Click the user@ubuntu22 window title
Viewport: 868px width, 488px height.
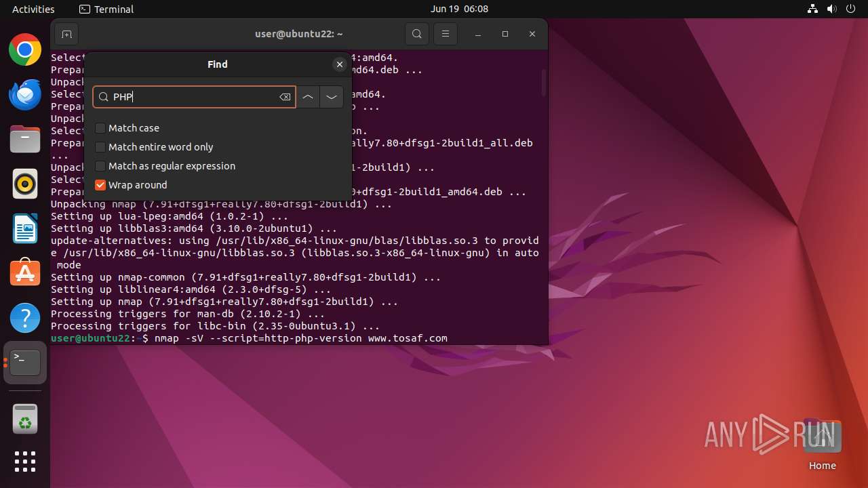(x=299, y=34)
